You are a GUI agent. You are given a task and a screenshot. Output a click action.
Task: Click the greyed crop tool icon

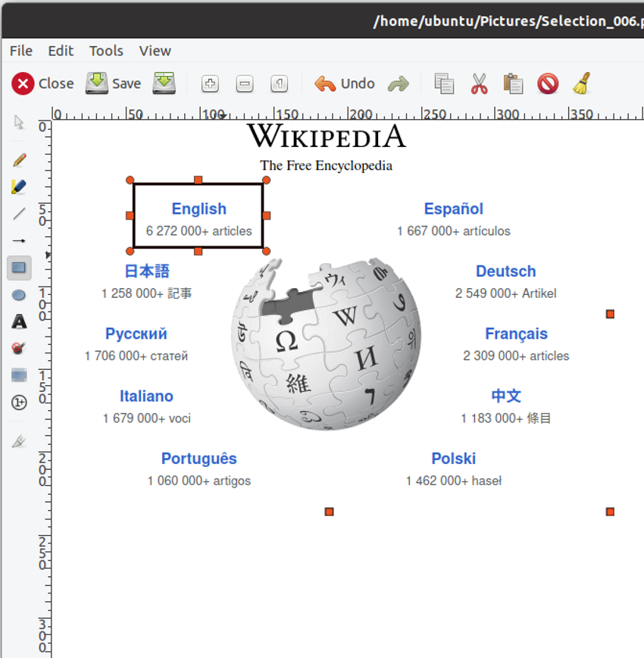coord(19,441)
